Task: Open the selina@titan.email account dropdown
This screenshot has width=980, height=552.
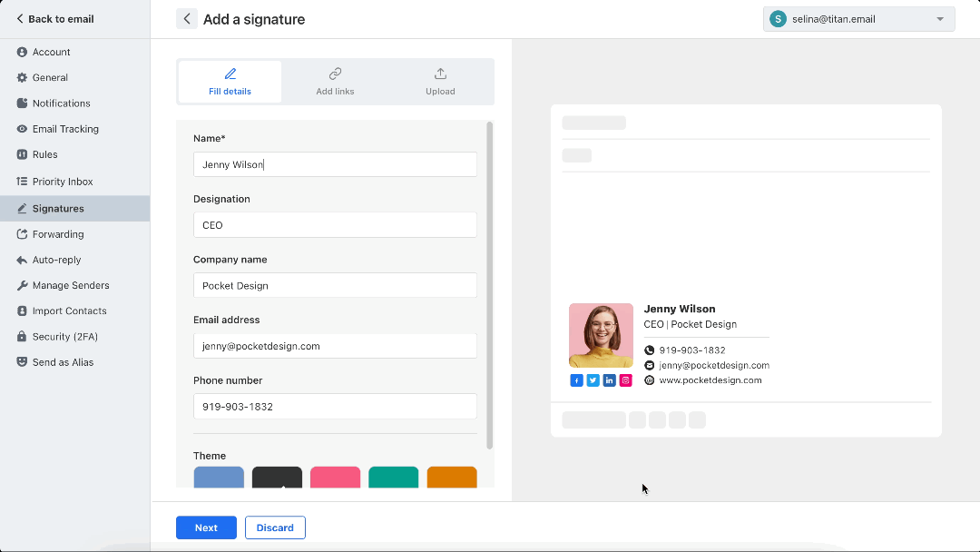Action: (x=857, y=18)
